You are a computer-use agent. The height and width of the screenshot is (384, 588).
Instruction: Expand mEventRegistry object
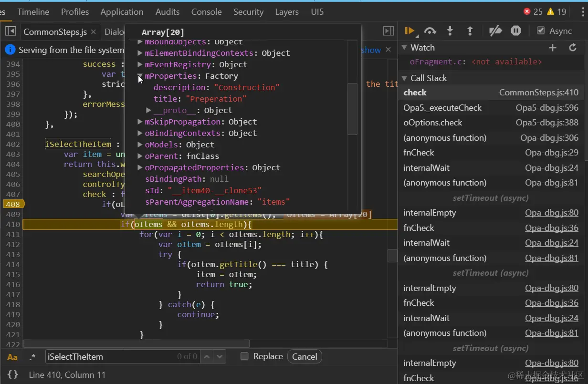140,64
